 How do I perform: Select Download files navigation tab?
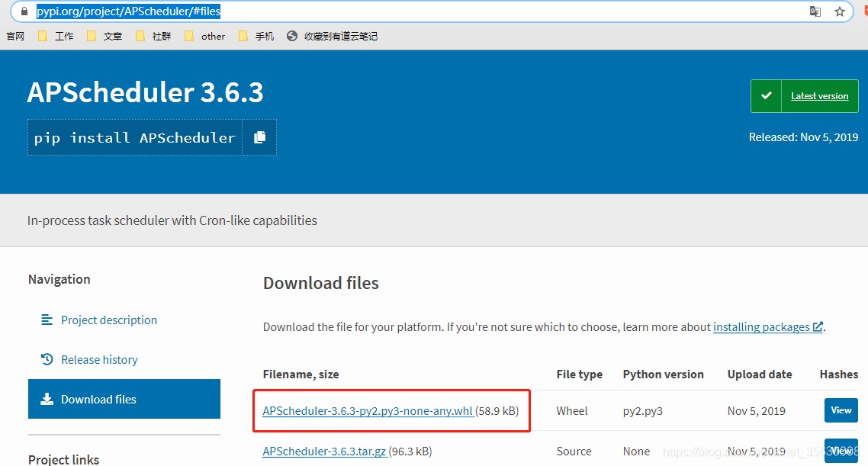coord(124,399)
